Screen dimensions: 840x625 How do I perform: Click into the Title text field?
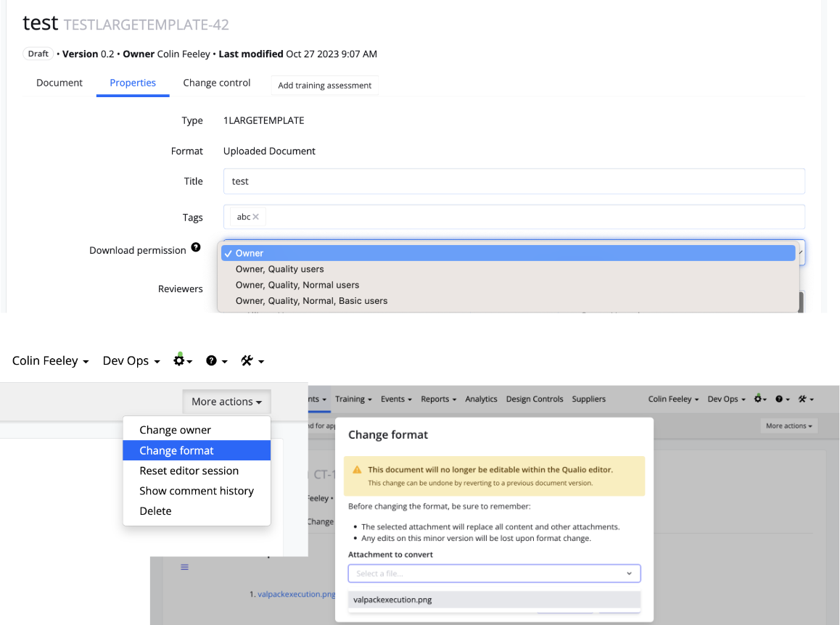coord(514,181)
